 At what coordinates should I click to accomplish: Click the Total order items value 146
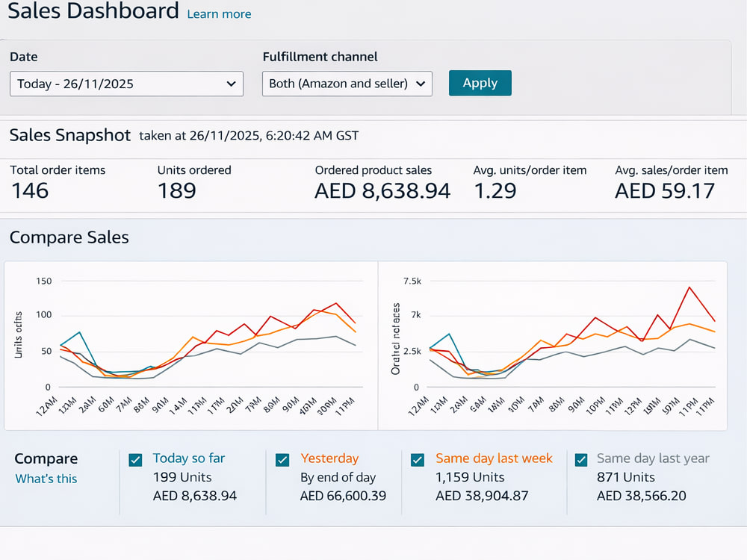(30, 191)
